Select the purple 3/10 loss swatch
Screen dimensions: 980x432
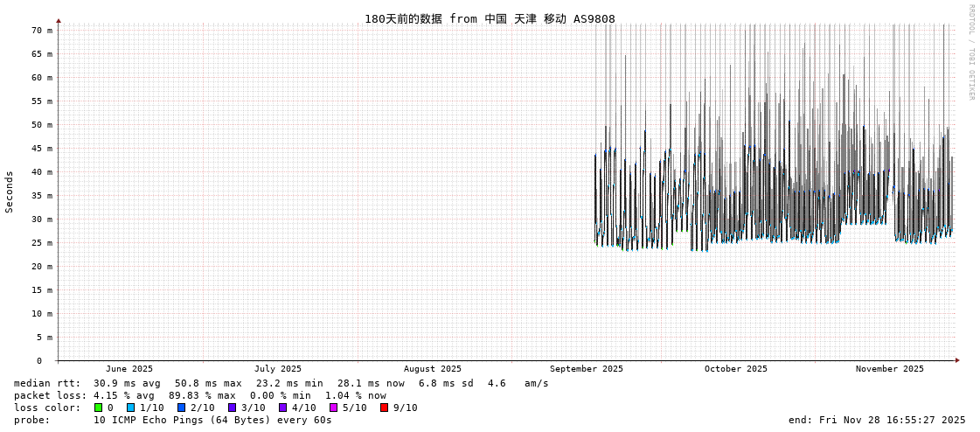tap(232, 408)
